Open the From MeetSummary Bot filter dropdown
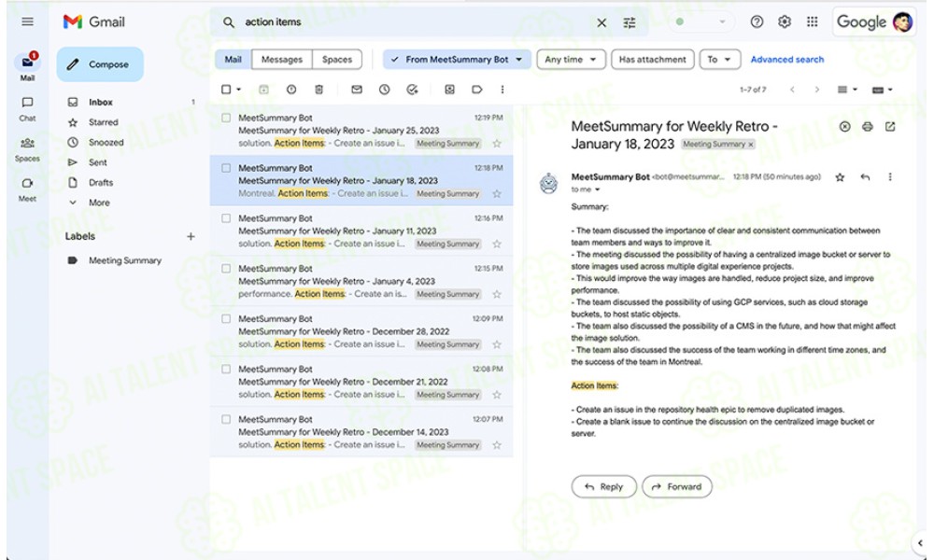The image size is (934, 560). 457,60
